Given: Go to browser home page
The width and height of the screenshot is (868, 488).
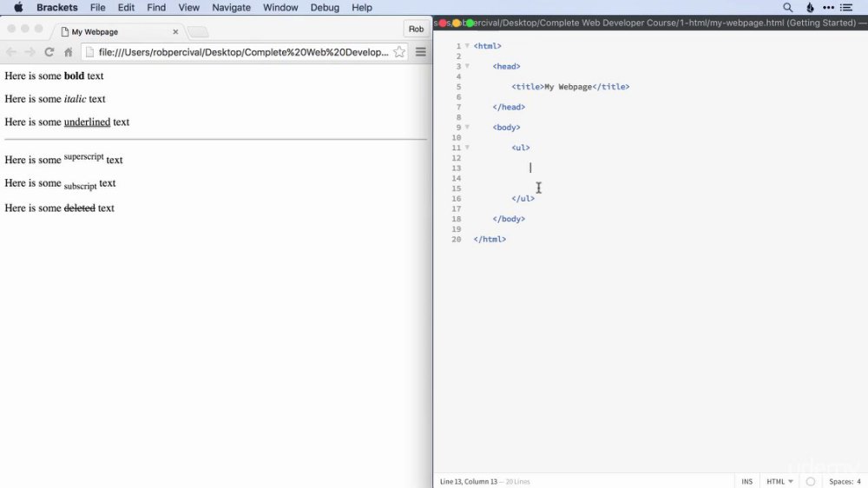Looking at the screenshot, I should (68, 52).
